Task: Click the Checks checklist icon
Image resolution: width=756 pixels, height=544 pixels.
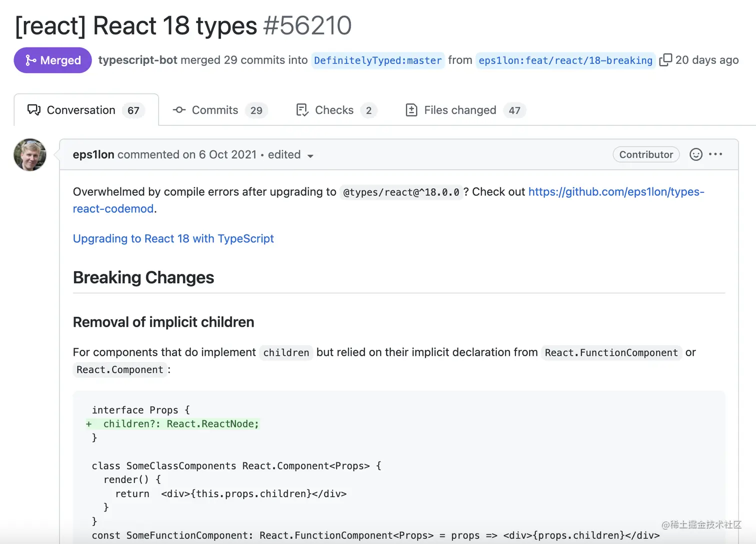Action: coord(302,110)
